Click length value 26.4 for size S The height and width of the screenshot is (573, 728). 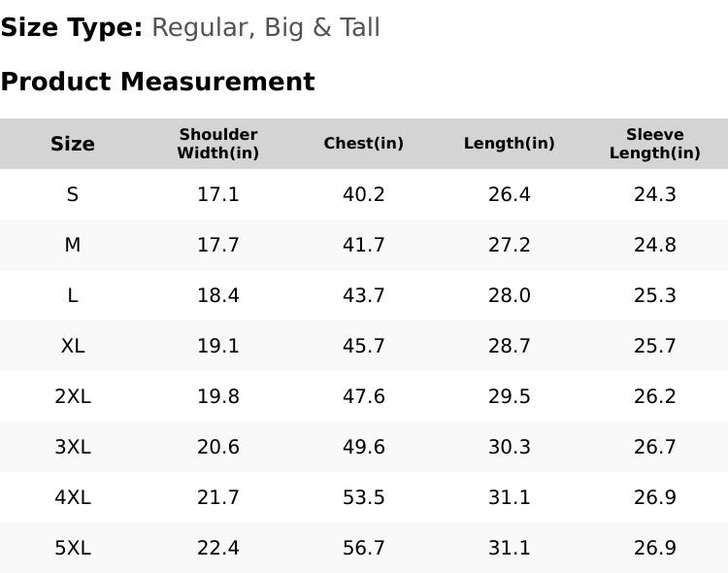tap(510, 194)
